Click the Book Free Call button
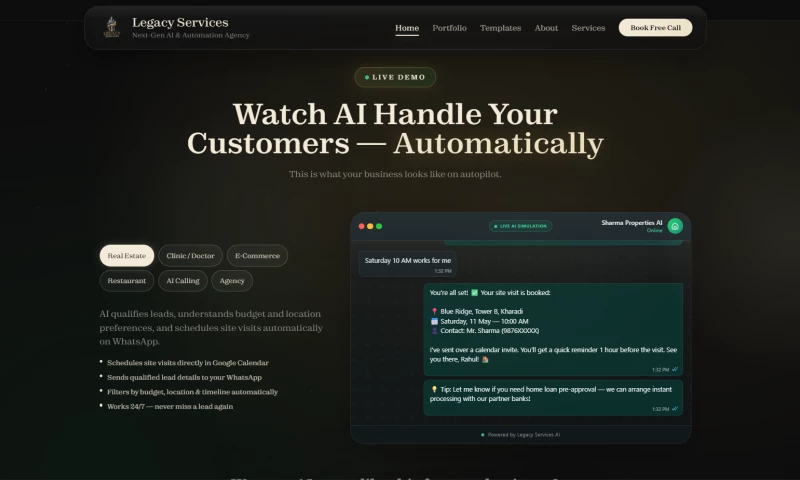800x480 pixels. pyautogui.click(x=656, y=28)
